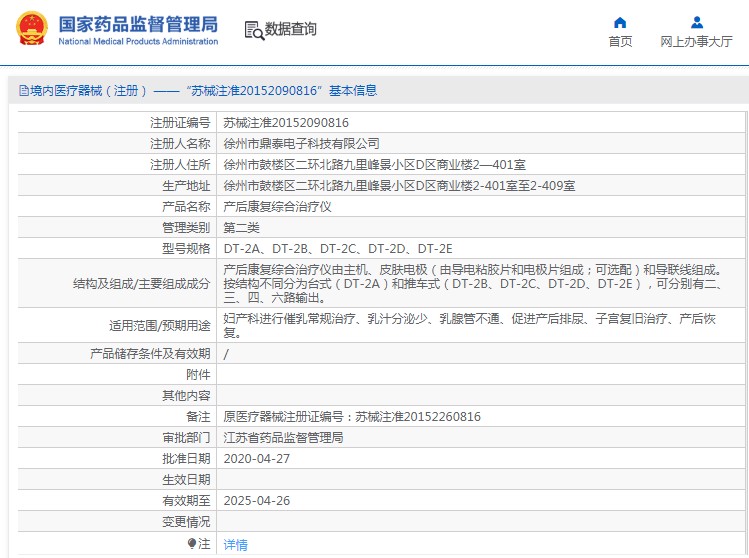Click the 首页 home icon

[620, 22]
